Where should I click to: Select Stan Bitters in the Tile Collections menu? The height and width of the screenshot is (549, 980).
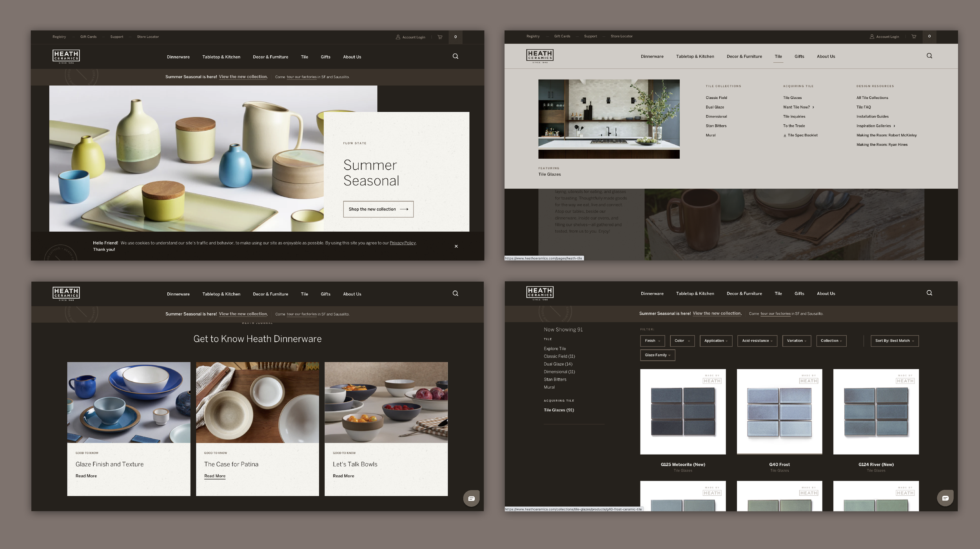716,126
